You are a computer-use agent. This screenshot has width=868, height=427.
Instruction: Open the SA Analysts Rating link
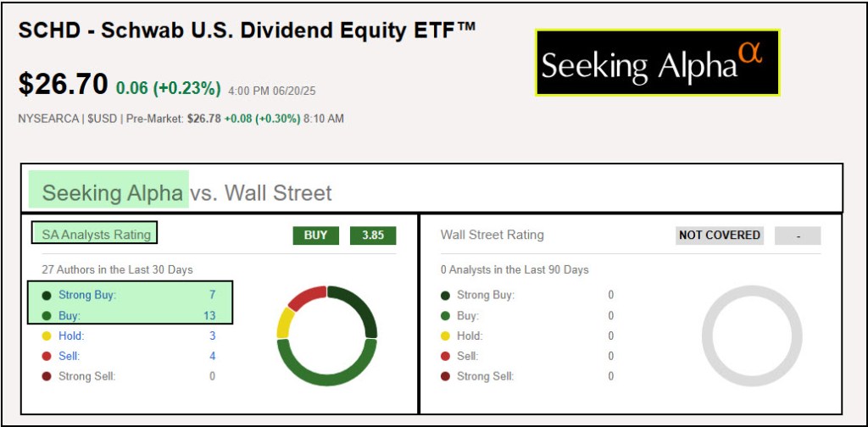[x=96, y=235]
